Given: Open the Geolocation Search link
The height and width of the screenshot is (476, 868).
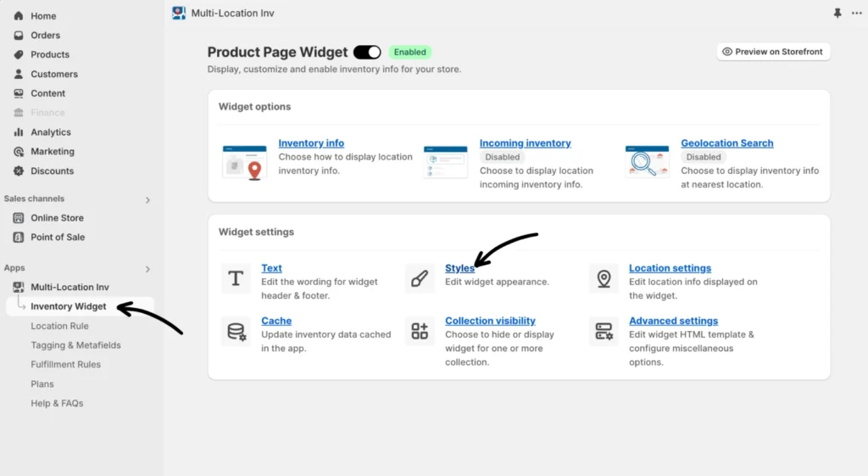Looking at the screenshot, I should pyautogui.click(x=726, y=143).
